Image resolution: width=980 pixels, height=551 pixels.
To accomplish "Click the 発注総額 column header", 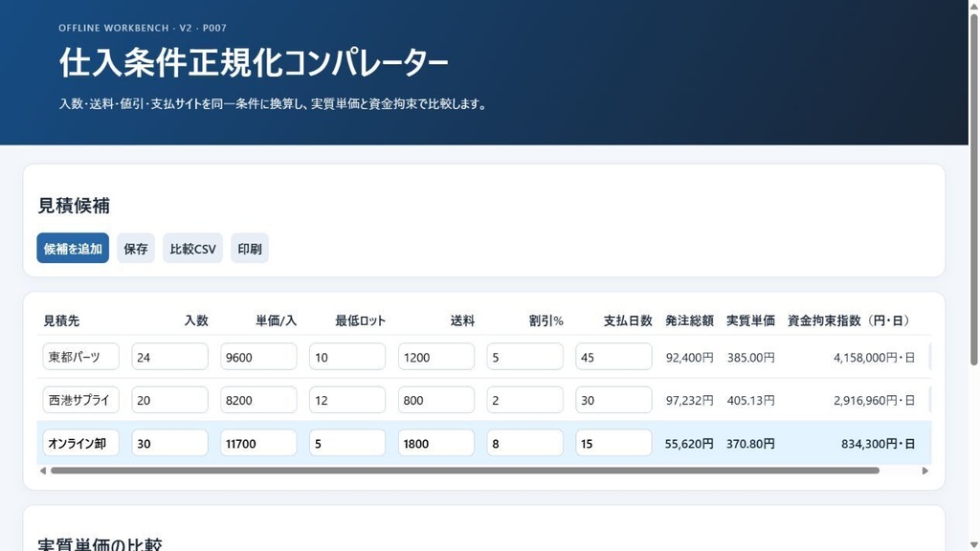I will click(689, 320).
